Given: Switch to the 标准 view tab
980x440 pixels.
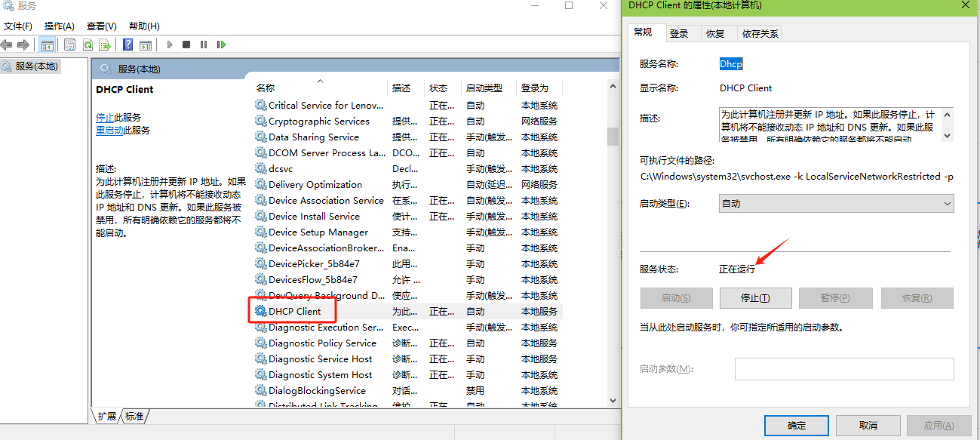Looking at the screenshot, I should pyautogui.click(x=134, y=416).
